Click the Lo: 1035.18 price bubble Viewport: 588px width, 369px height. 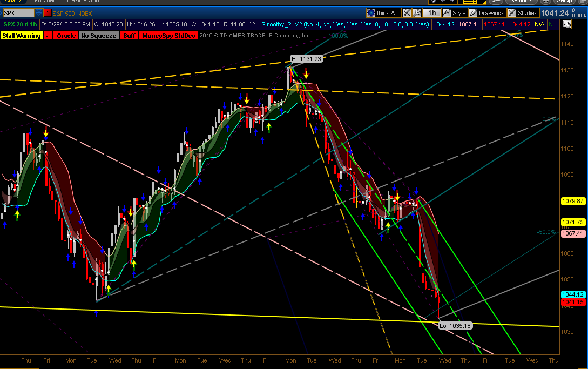(x=455, y=326)
